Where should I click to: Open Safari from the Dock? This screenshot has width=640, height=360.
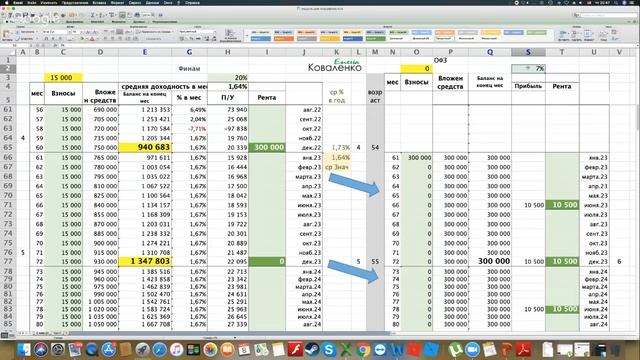159,350
